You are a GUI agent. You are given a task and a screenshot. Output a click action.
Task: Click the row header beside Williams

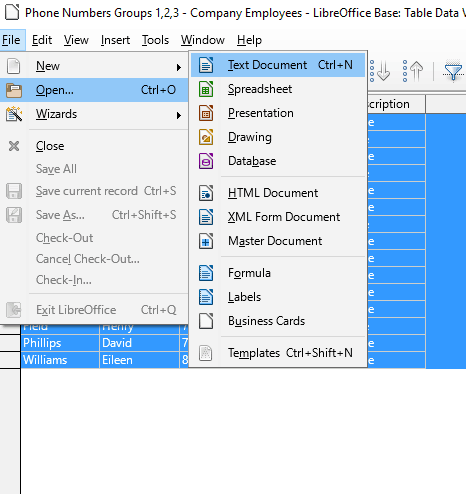coord(10,360)
